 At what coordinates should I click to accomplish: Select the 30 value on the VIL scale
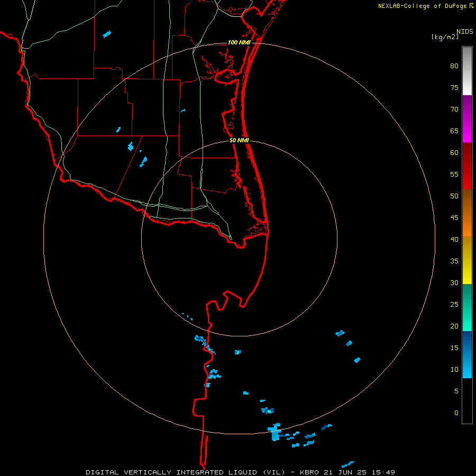click(x=454, y=282)
